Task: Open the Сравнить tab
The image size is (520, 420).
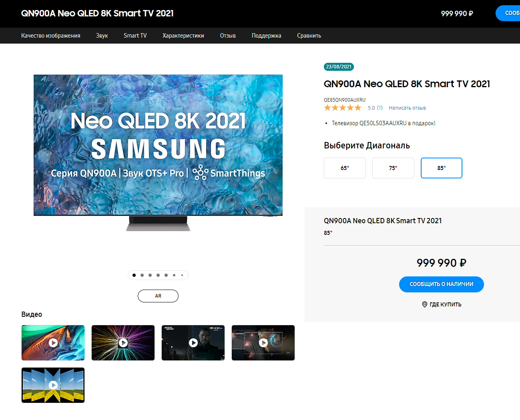Action: point(309,36)
